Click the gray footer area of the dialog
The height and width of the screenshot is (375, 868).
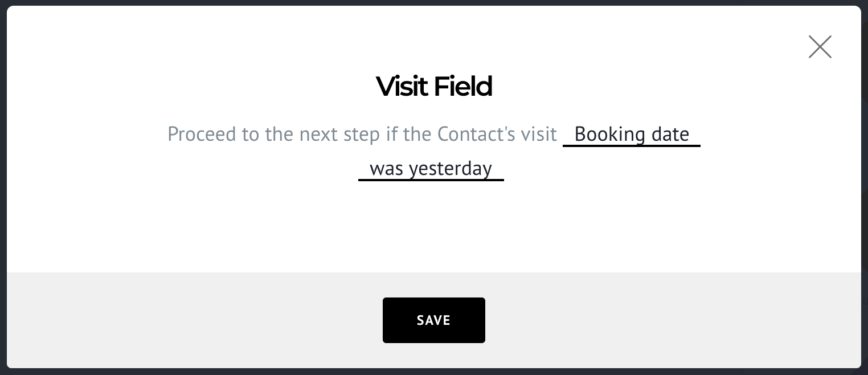click(x=171, y=320)
